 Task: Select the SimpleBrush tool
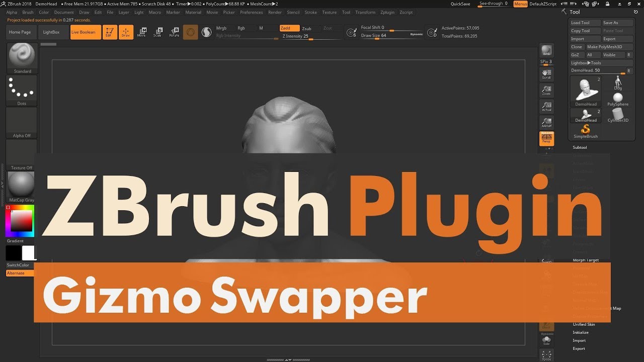click(586, 132)
